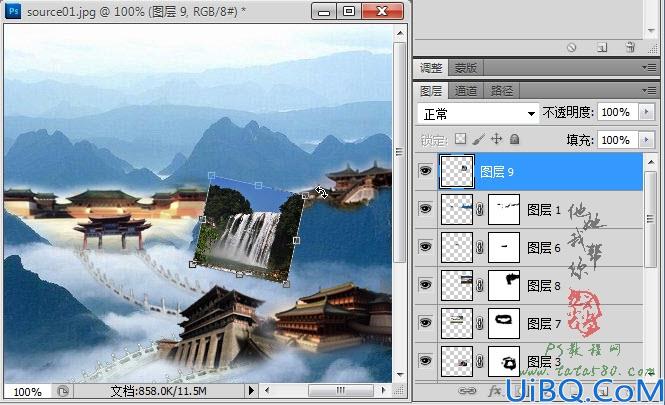665x405 pixels.
Task: Click the canvas vertical scrollbar thumb
Action: (x=400, y=152)
